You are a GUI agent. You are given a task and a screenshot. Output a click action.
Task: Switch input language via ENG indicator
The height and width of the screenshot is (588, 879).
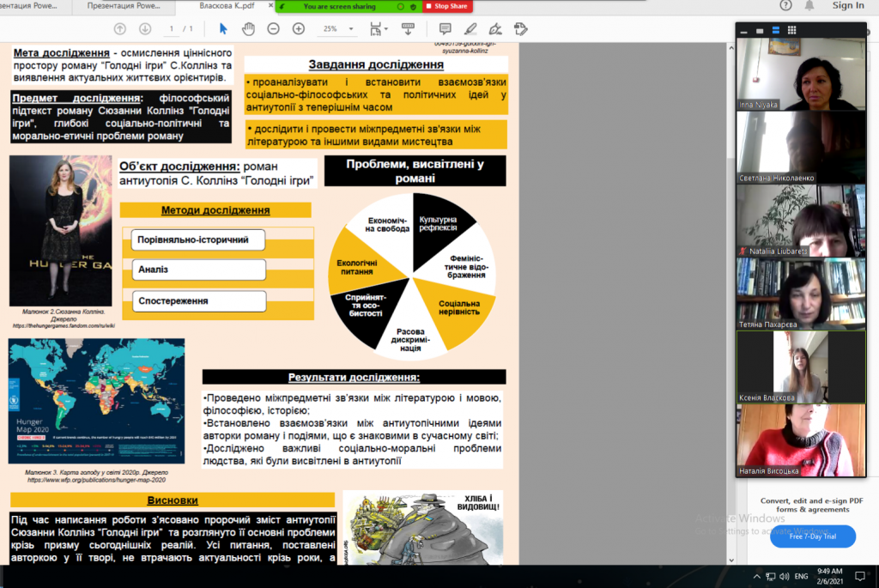pos(802,576)
